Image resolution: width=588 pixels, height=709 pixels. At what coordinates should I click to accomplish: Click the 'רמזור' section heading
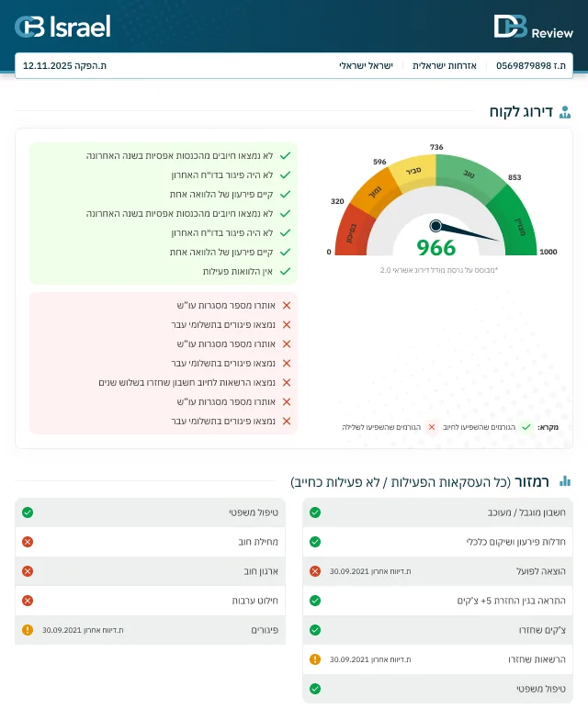[532, 482]
